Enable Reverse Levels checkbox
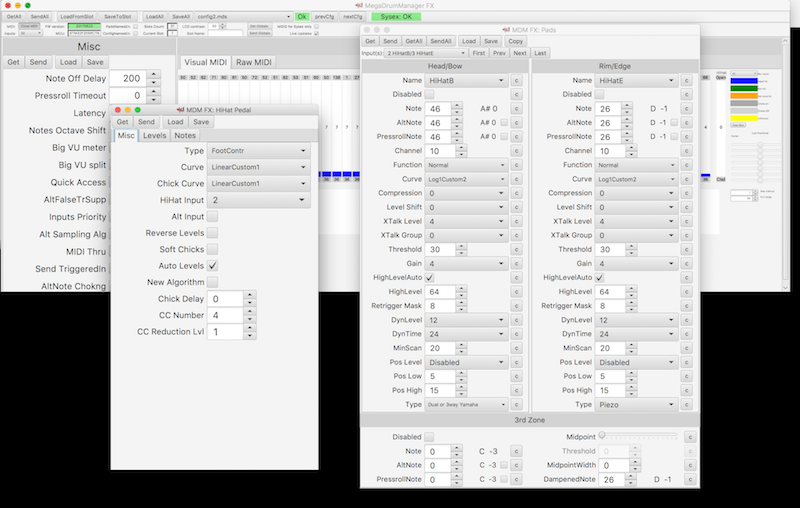Screen dimensions: 800x508 click(x=212, y=233)
